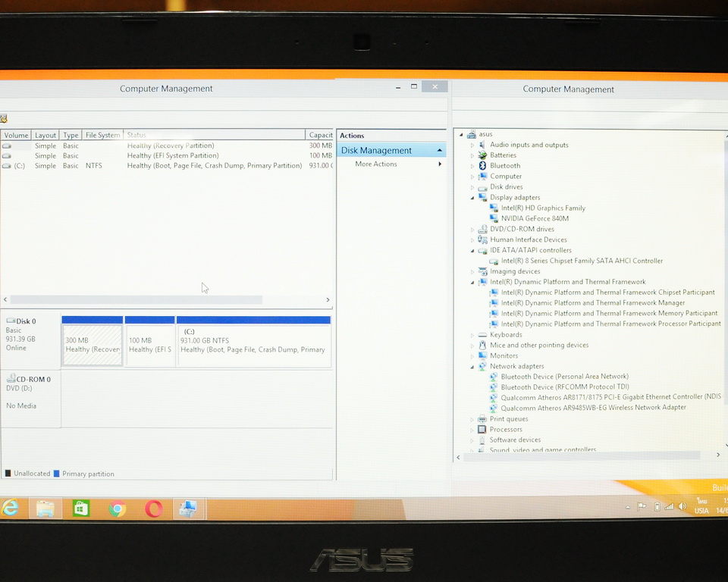Sort by File System column header
The width and height of the screenshot is (728, 582).
point(102,135)
